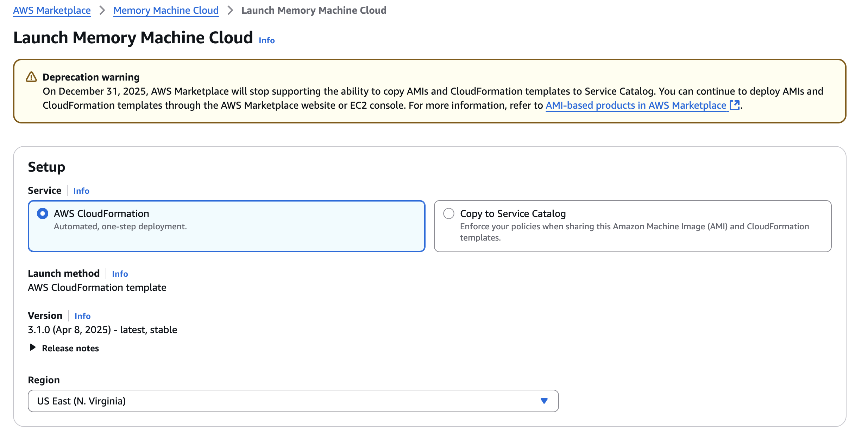Open AMI-based products in AWS Marketplace link
This screenshot has width=868, height=434.
[x=636, y=105]
